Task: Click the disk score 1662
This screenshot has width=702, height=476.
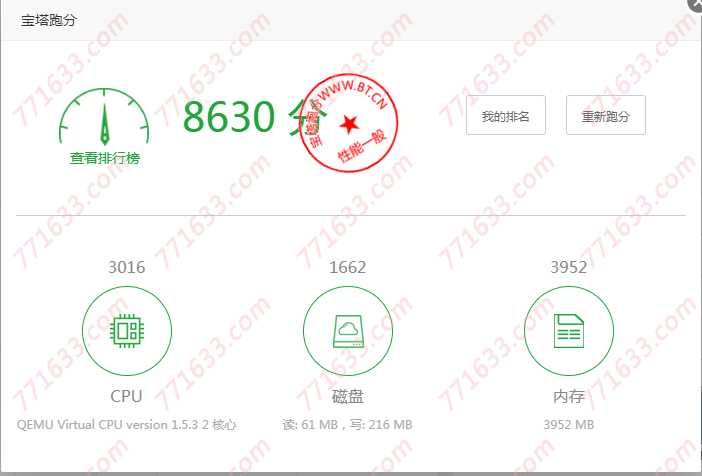Action: [x=347, y=267]
